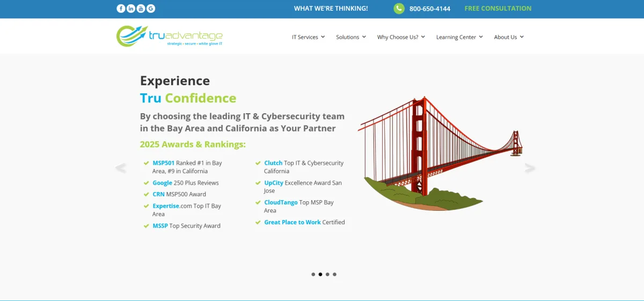This screenshot has width=644, height=301.
Task: Go to previous slide arrow
Action: pyautogui.click(x=121, y=168)
